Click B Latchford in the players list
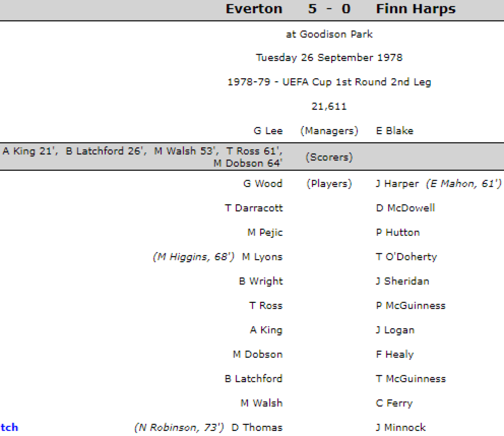Screen dimensions: 504x436 [253, 379]
